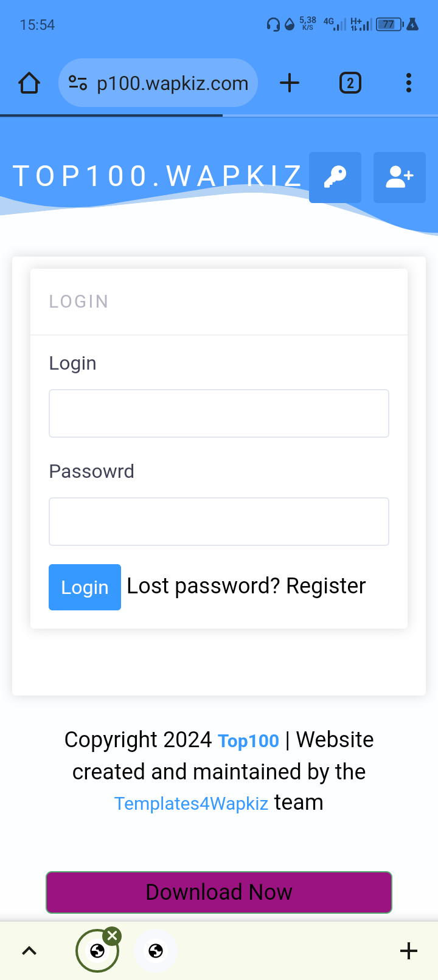Focus the Passowrd input field
This screenshot has height=980, width=438.
click(219, 522)
